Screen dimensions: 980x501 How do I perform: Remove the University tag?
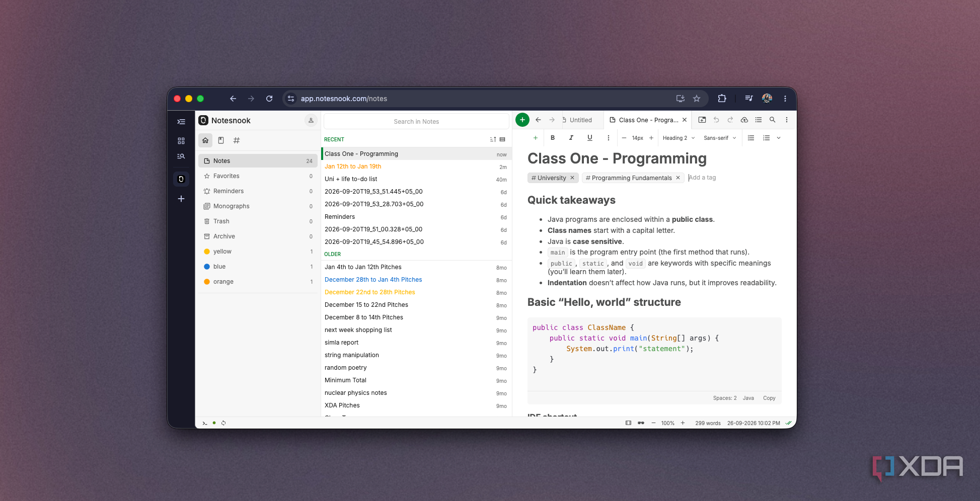(x=572, y=178)
